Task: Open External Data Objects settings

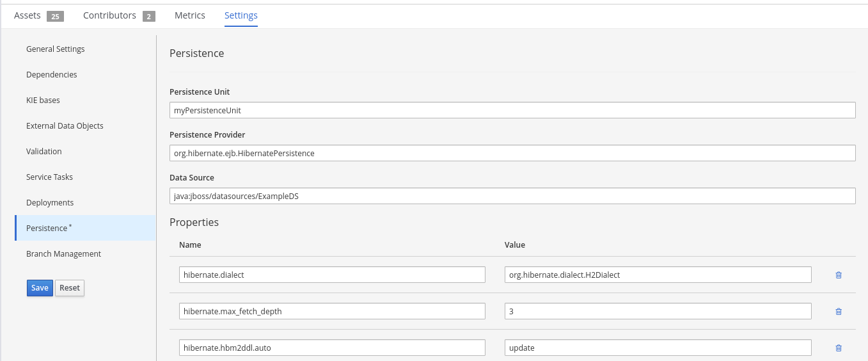Action: 65,126
